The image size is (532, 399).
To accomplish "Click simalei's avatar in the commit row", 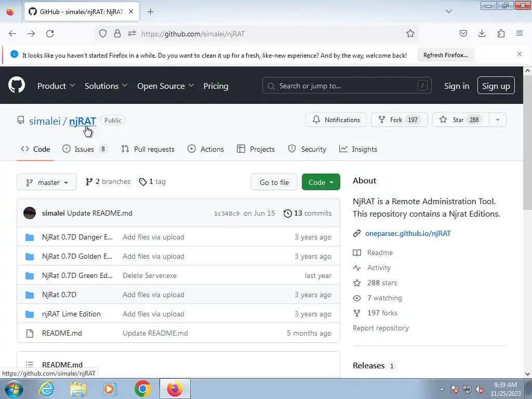I will (30, 213).
